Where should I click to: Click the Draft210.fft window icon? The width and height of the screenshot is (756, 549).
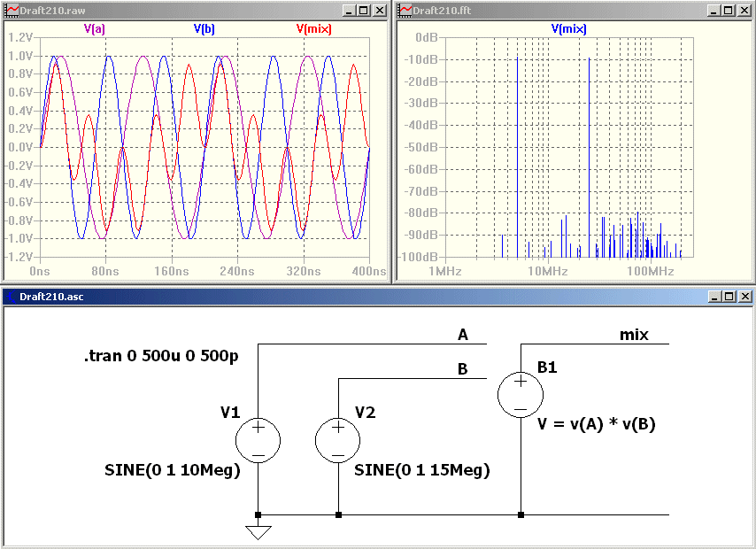tap(404, 10)
